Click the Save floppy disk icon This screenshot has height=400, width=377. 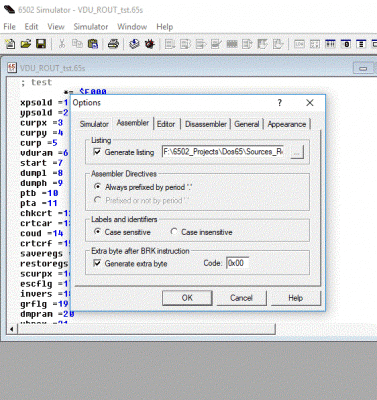(41, 44)
